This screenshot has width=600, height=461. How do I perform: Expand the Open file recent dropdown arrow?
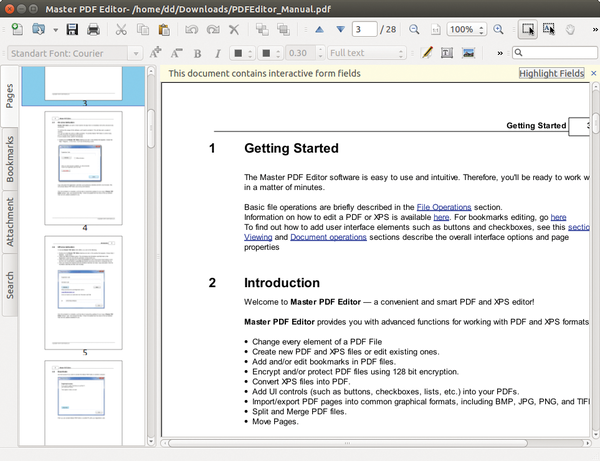pos(55,30)
